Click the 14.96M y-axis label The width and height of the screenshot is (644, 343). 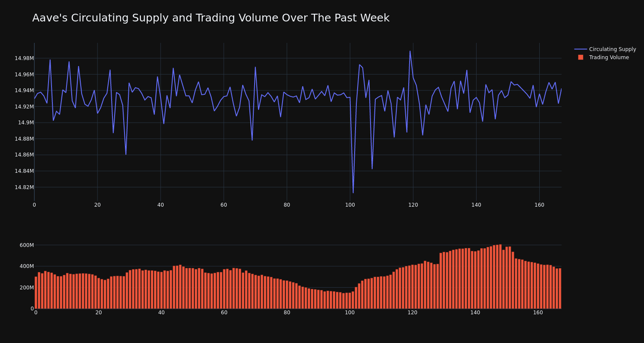[x=24, y=75]
